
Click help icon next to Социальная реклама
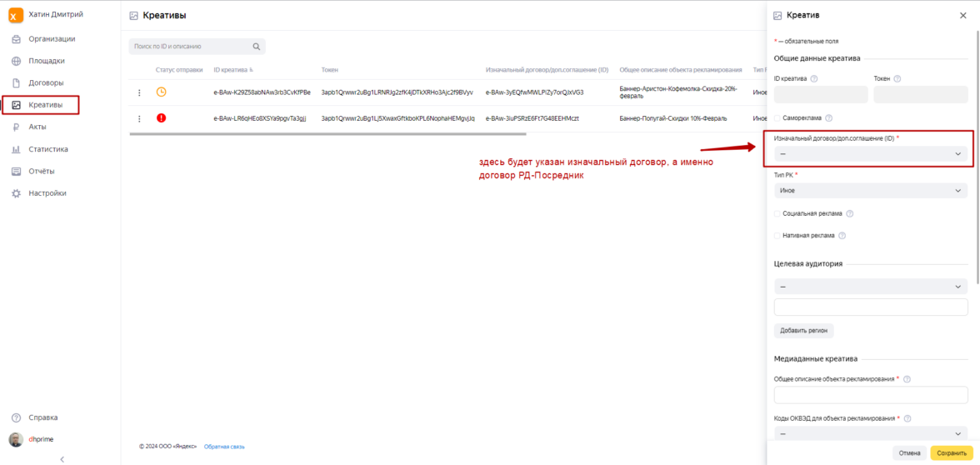pyautogui.click(x=850, y=213)
